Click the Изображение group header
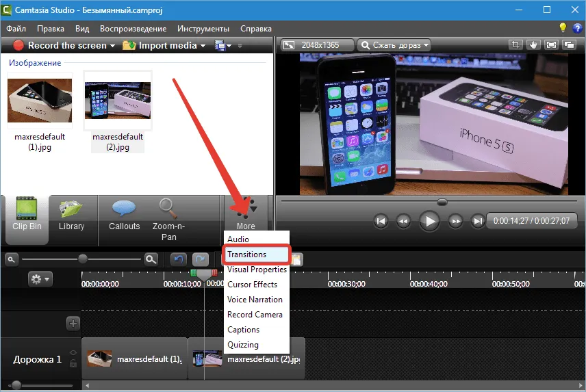 click(35, 63)
